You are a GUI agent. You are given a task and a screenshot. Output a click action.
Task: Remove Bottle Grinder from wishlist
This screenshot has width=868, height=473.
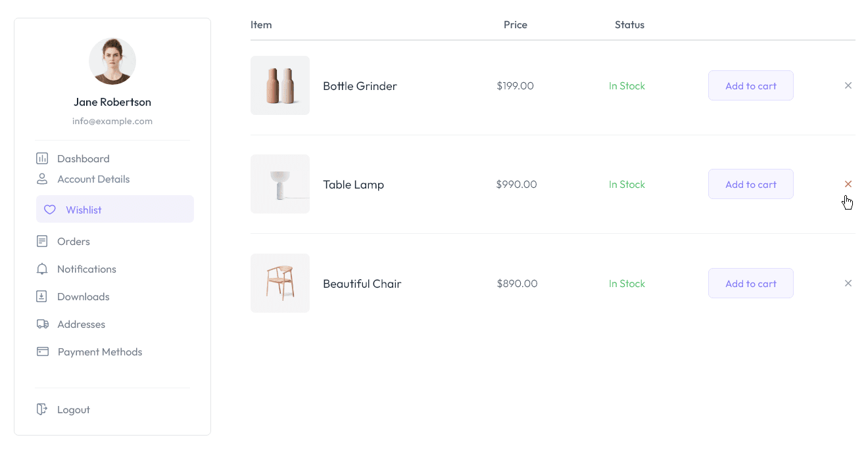point(848,85)
